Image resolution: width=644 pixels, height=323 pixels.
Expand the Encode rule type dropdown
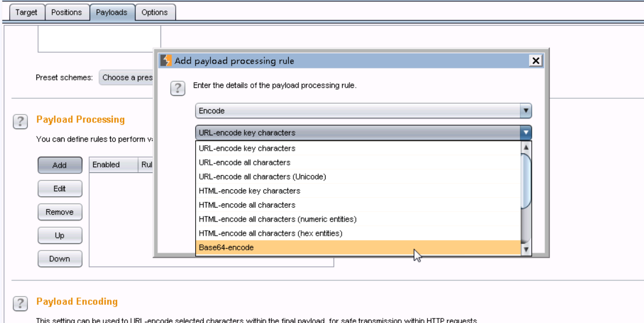(x=526, y=111)
